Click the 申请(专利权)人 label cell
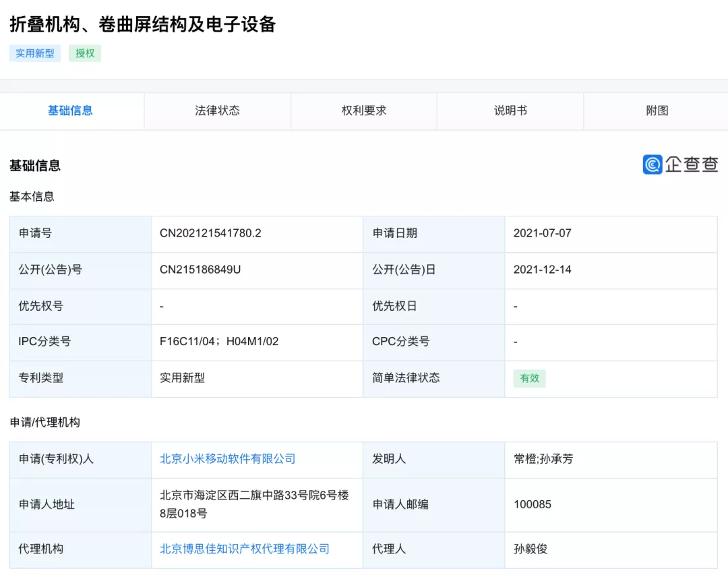Viewport: 728px width, 575px height. pyautogui.click(x=80, y=459)
